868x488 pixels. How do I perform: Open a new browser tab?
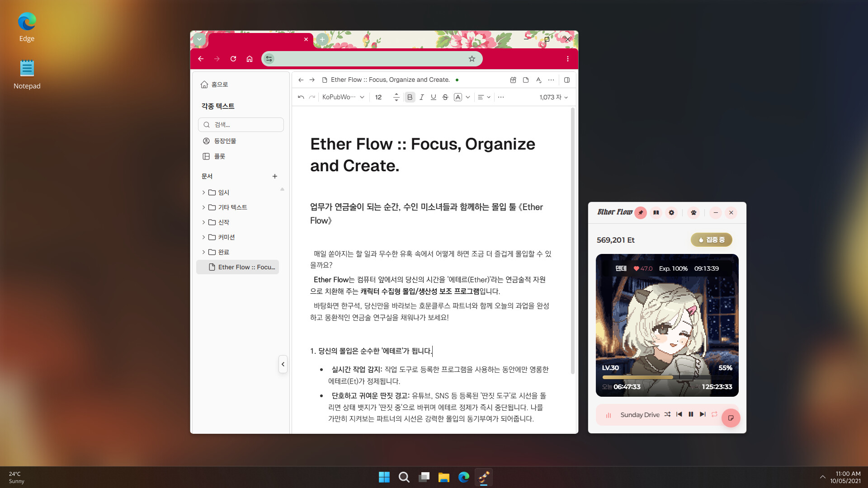(x=322, y=39)
